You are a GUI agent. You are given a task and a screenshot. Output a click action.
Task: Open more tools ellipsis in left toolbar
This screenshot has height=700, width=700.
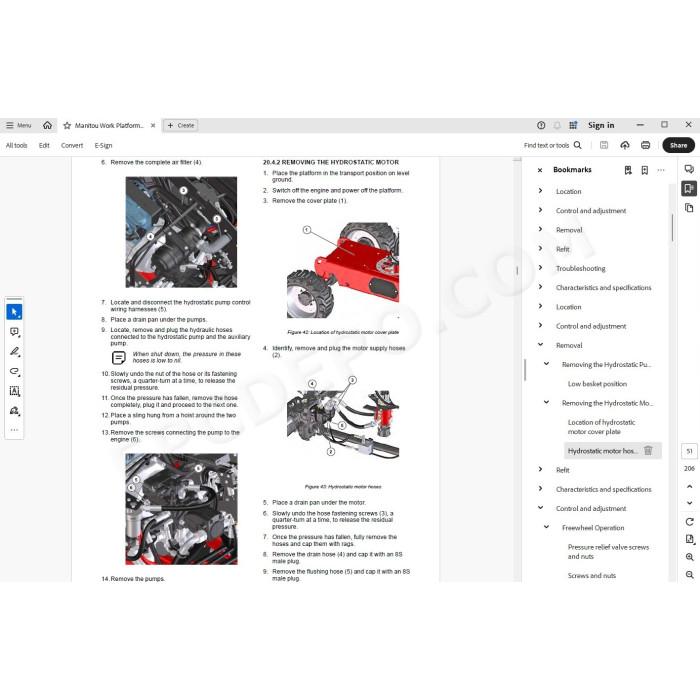(x=14, y=430)
